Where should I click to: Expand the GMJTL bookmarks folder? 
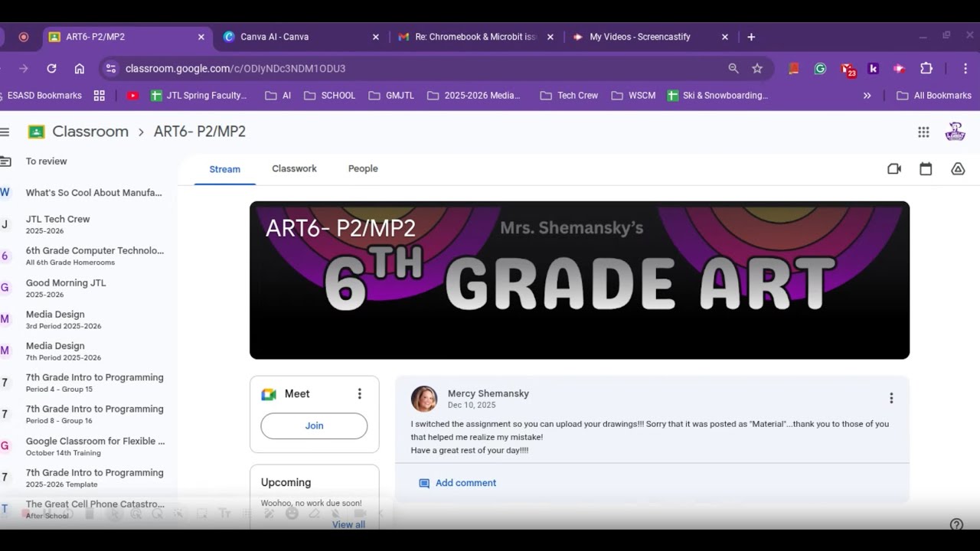[x=391, y=96]
